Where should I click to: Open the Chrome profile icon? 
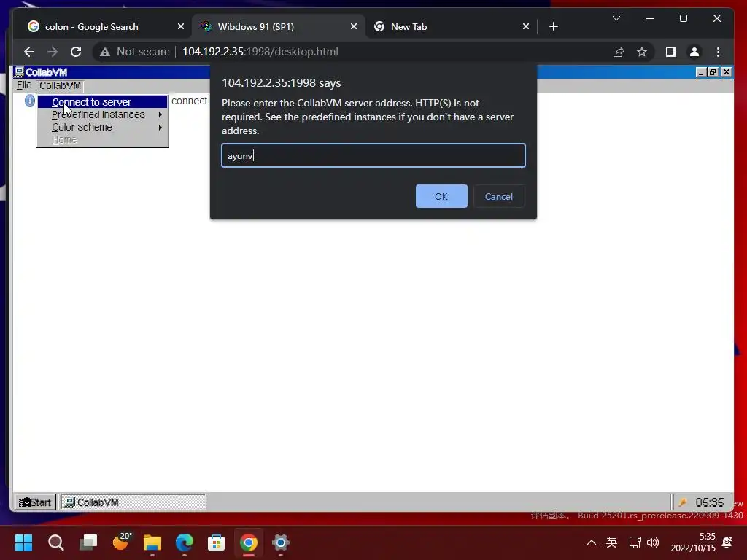694,52
